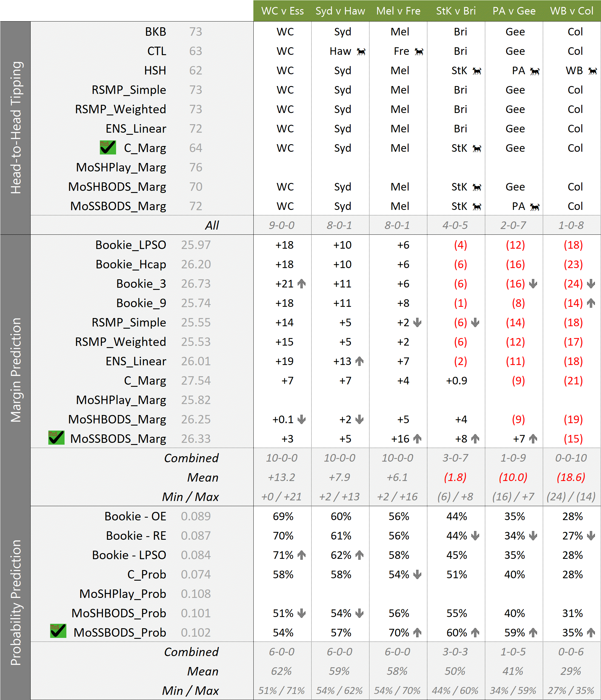Click the down arrow beside MoSHBODS_Prob's 51%
601x700 pixels.
click(x=302, y=613)
